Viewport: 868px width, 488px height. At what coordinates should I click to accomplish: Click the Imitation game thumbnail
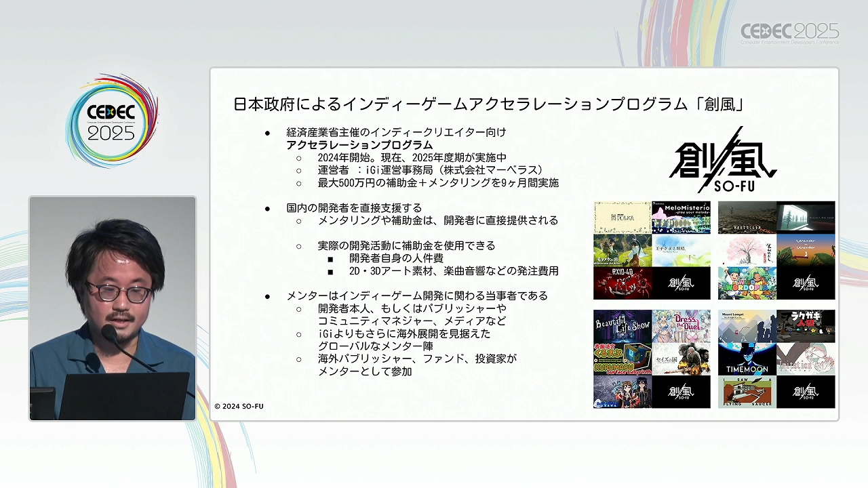click(806, 359)
